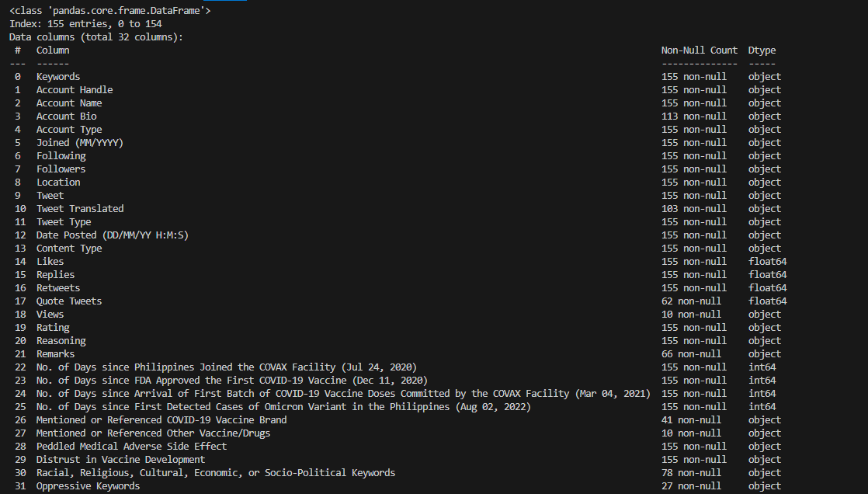Click 'Mentioned or Referenced COVID-19 Vaccine Brand'
868x494 pixels.
(161, 420)
